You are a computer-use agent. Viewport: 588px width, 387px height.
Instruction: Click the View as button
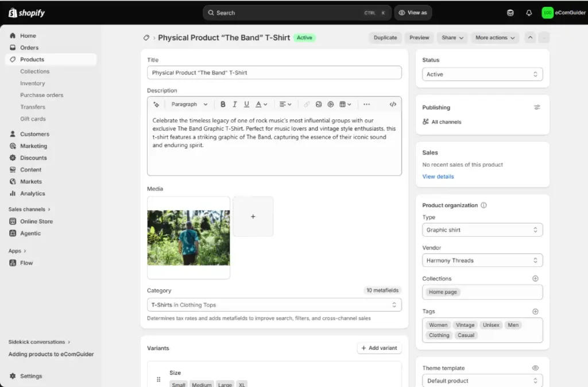point(413,13)
